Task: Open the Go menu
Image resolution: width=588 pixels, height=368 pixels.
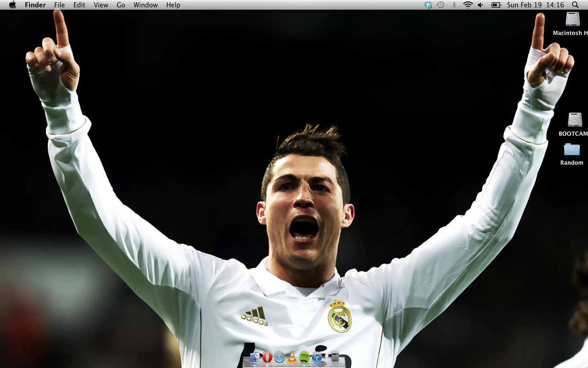Action: [x=121, y=5]
